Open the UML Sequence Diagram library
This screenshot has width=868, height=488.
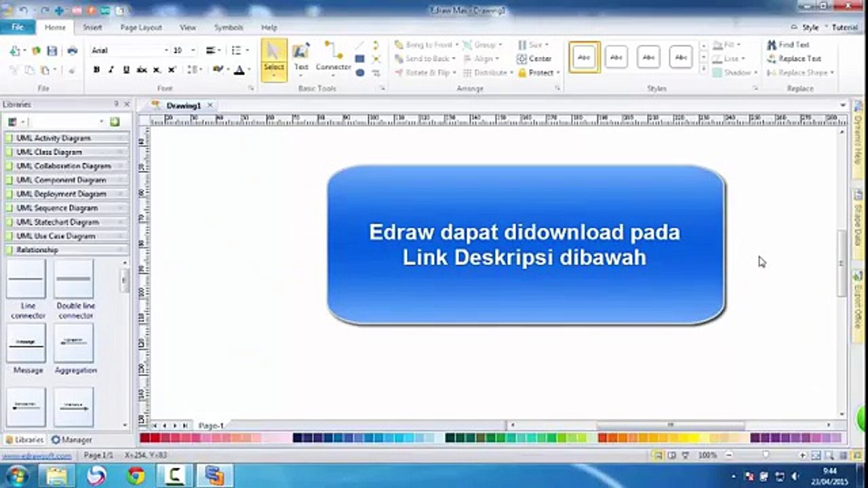tap(66, 208)
